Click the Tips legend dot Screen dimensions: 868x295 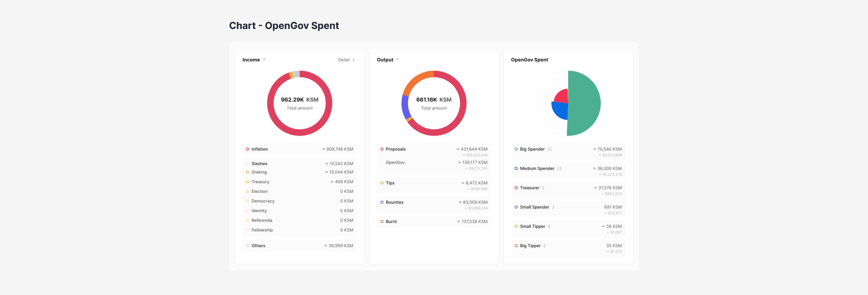click(382, 183)
